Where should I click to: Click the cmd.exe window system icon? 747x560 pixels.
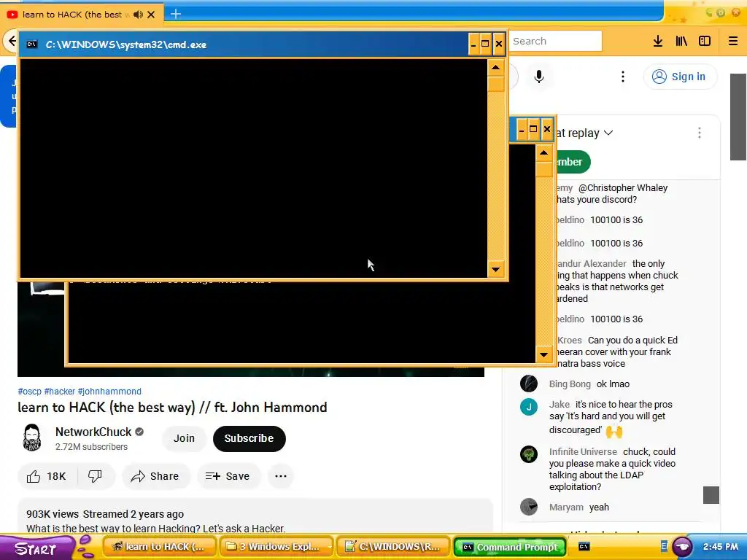tap(32, 44)
